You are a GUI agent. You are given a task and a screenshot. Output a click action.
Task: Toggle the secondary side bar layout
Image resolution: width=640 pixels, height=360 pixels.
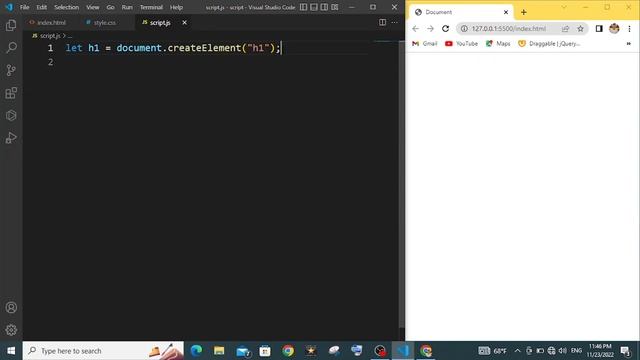click(324, 7)
